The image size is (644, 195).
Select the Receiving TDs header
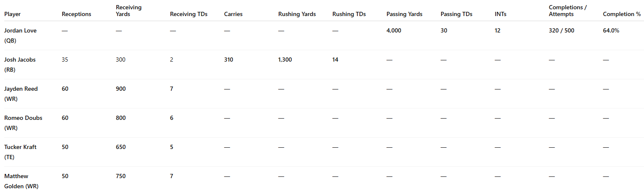coord(189,14)
